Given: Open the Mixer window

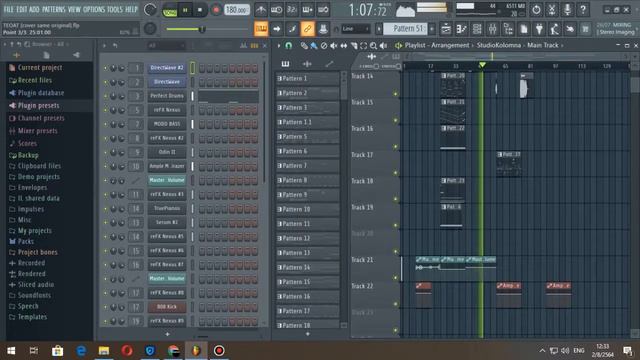Looking at the screenshot, I should coord(493,29).
